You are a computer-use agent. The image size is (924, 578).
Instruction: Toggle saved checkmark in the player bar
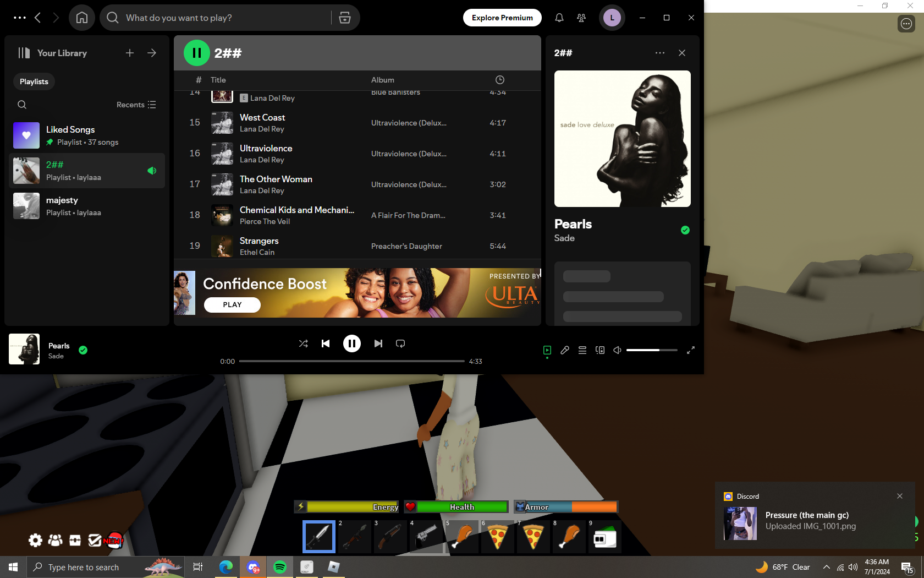pyautogui.click(x=83, y=350)
